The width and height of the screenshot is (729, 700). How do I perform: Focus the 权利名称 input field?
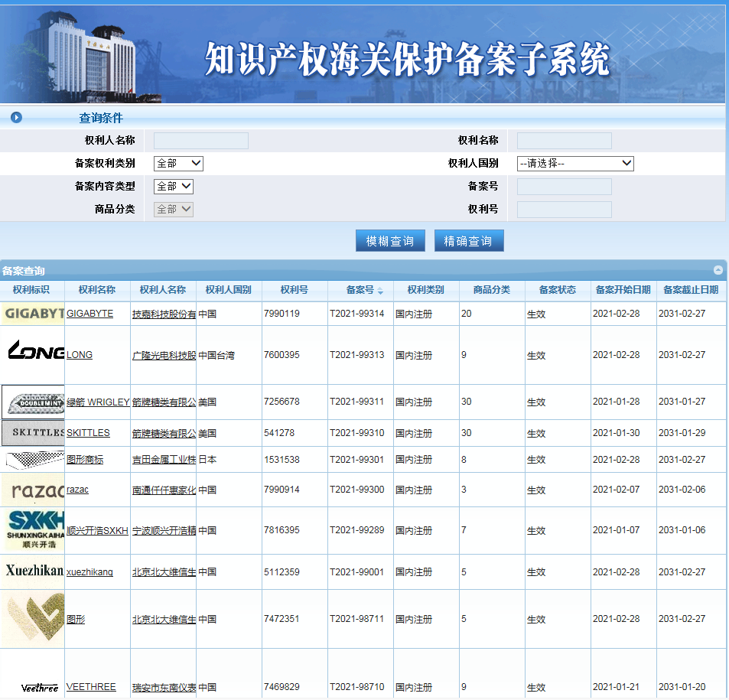[x=564, y=141]
